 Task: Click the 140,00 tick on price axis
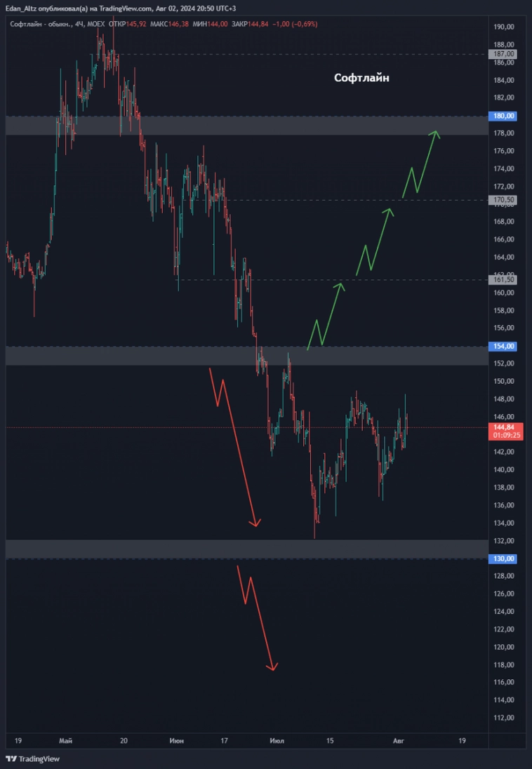504,469
